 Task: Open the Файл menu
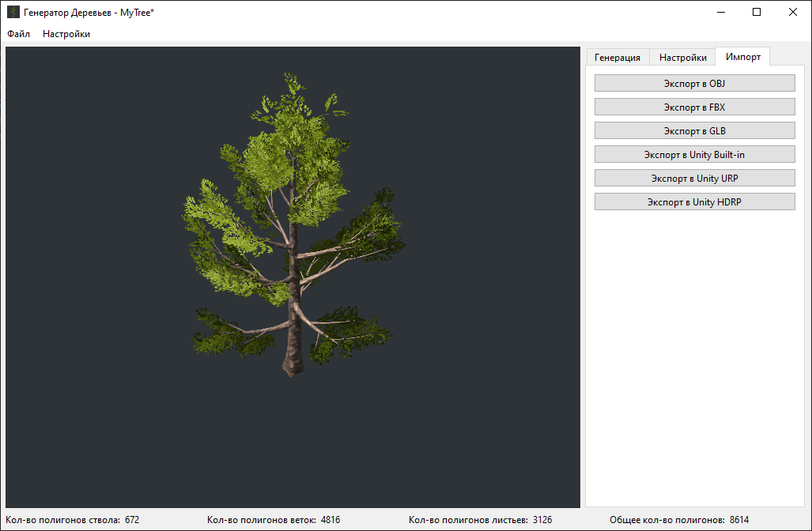(19, 34)
